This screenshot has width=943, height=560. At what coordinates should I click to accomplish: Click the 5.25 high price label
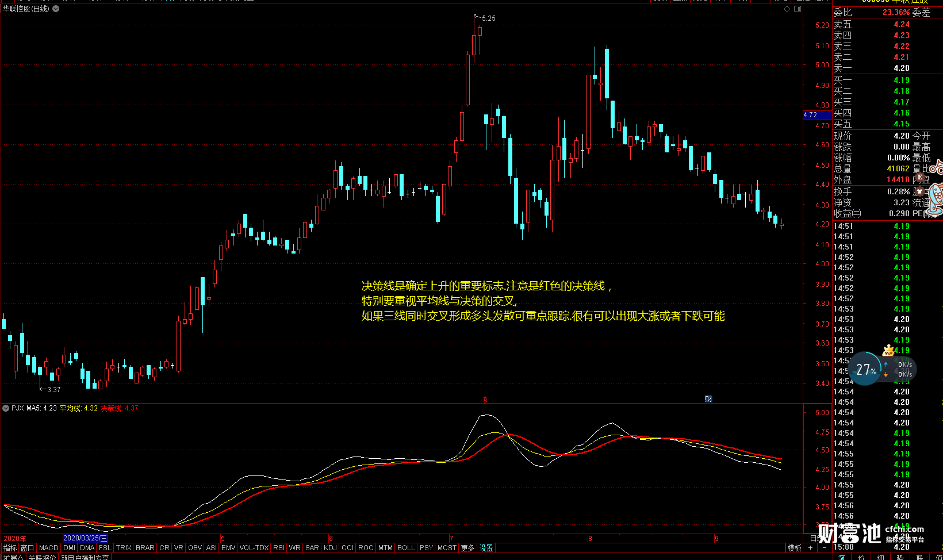[489, 18]
